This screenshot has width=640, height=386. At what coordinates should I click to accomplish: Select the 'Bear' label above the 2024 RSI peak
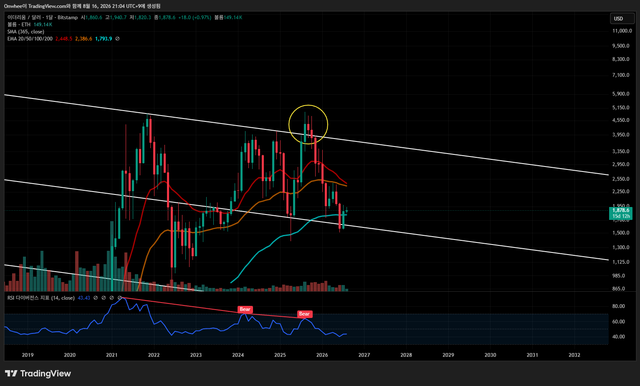coord(245,309)
